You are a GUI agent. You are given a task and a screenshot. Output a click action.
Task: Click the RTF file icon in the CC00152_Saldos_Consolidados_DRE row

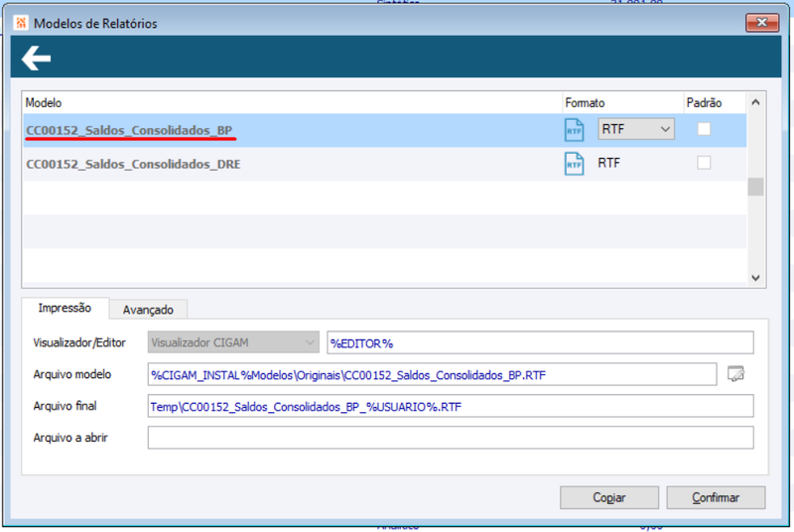click(x=574, y=164)
